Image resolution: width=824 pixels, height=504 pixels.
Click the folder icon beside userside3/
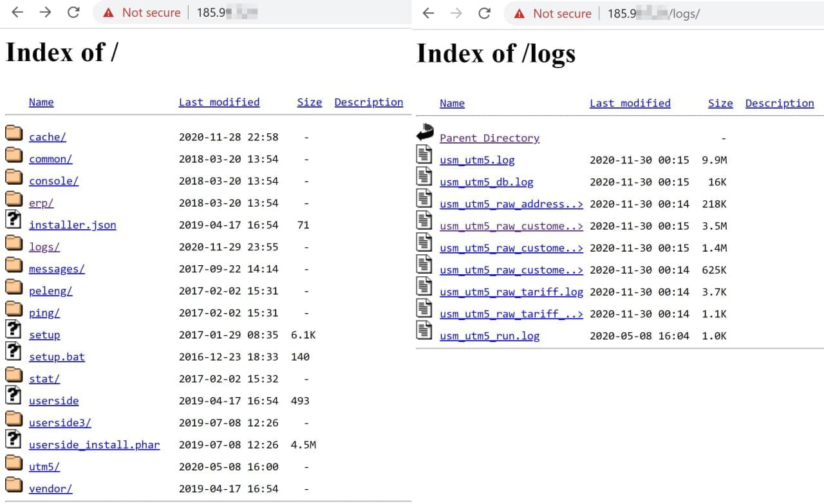click(x=14, y=419)
